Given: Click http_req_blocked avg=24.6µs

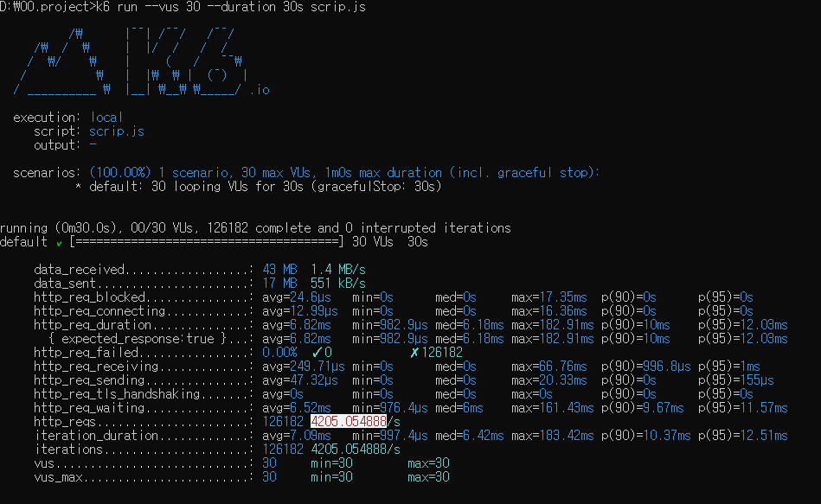Looking at the screenshot, I should point(297,297).
